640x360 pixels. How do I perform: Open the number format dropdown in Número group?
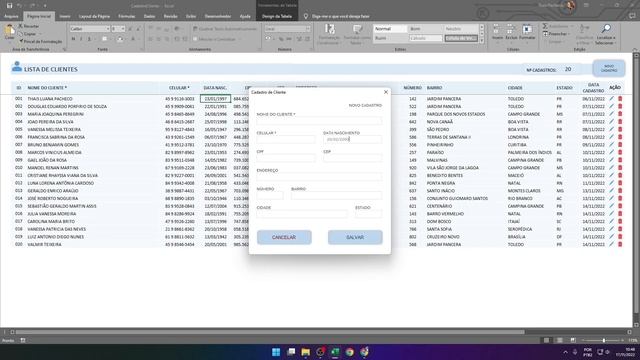pyautogui.click(x=308, y=29)
